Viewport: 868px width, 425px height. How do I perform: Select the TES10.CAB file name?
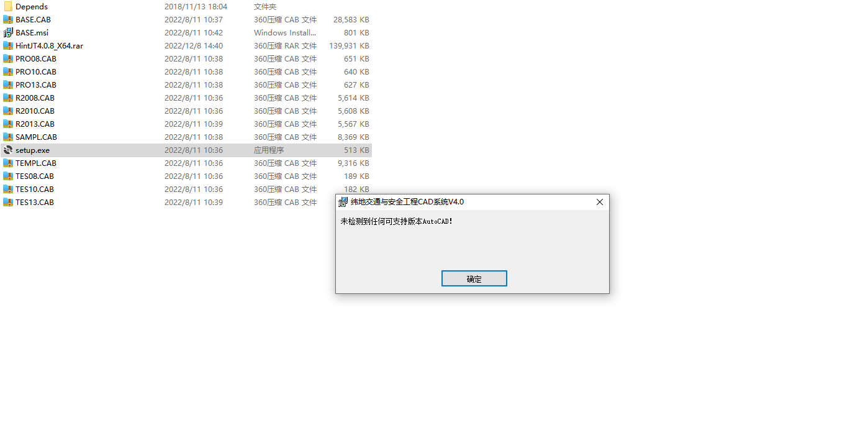35,189
